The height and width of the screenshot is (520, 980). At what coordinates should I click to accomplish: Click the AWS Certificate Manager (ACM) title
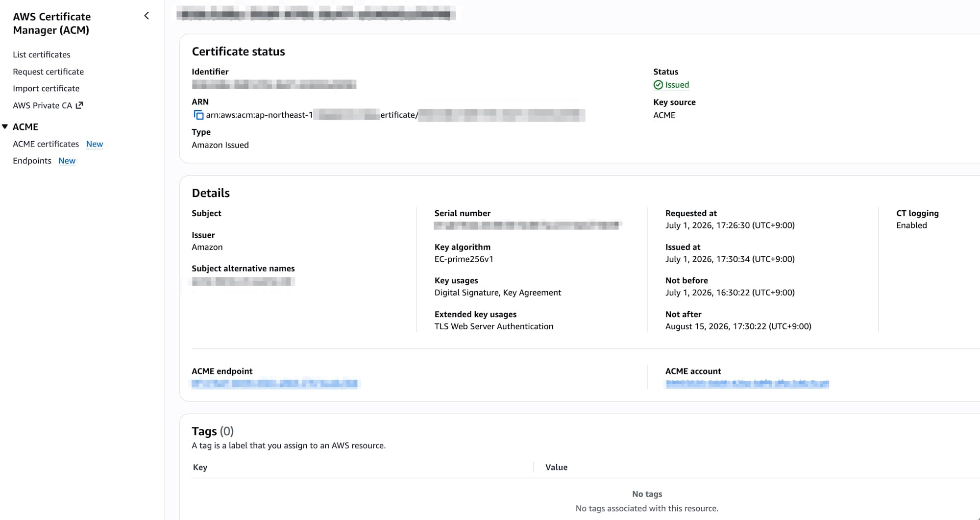point(51,23)
